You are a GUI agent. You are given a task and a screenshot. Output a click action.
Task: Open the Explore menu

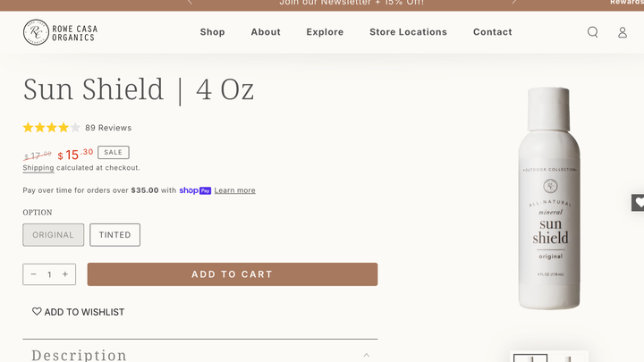[x=325, y=32]
